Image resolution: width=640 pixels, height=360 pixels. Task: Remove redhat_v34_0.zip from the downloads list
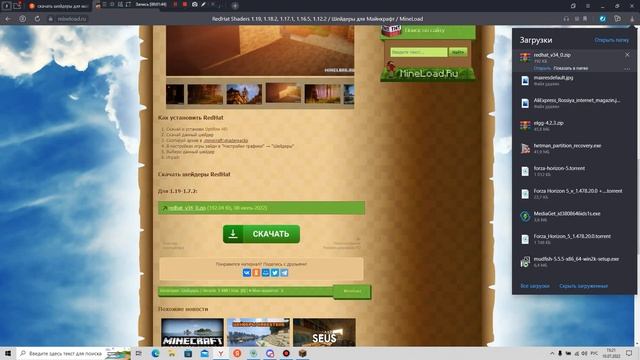[x=627, y=55]
